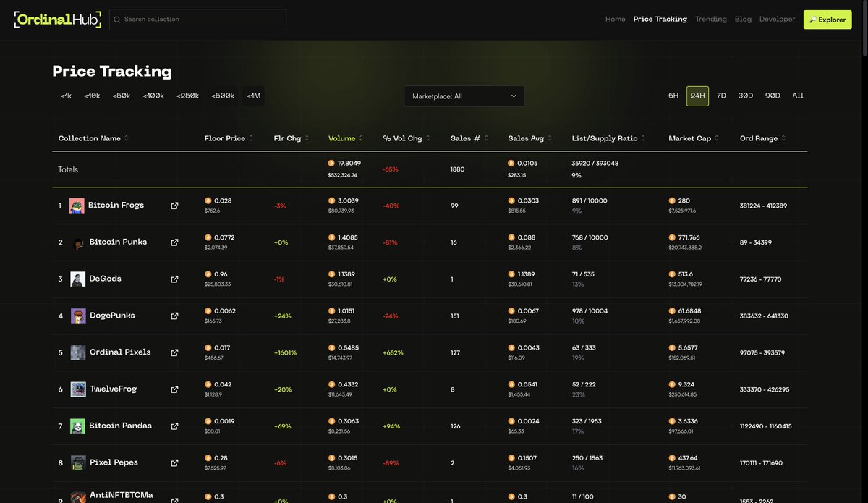868x503 pixels.
Task: Open the DeGods collection
Action: coord(106,279)
